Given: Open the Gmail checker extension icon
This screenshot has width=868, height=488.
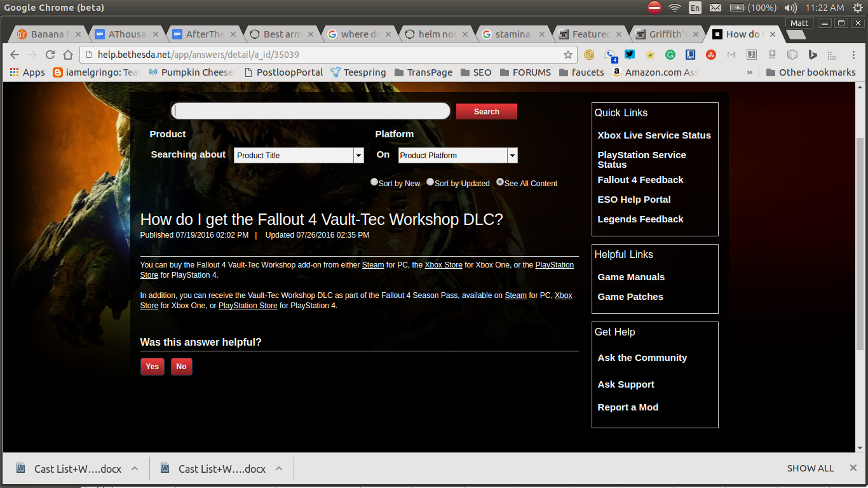Looking at the screenshot, I should click(732, 55).
